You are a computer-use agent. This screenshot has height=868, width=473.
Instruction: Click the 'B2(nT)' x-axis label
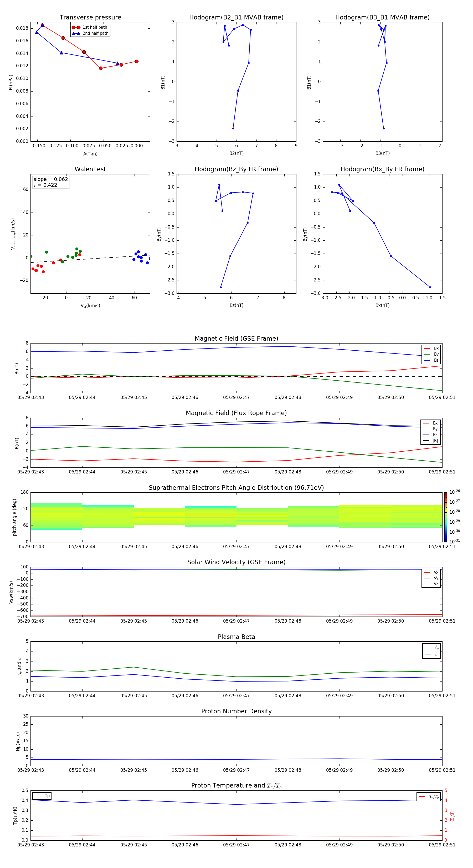[236, 153]
